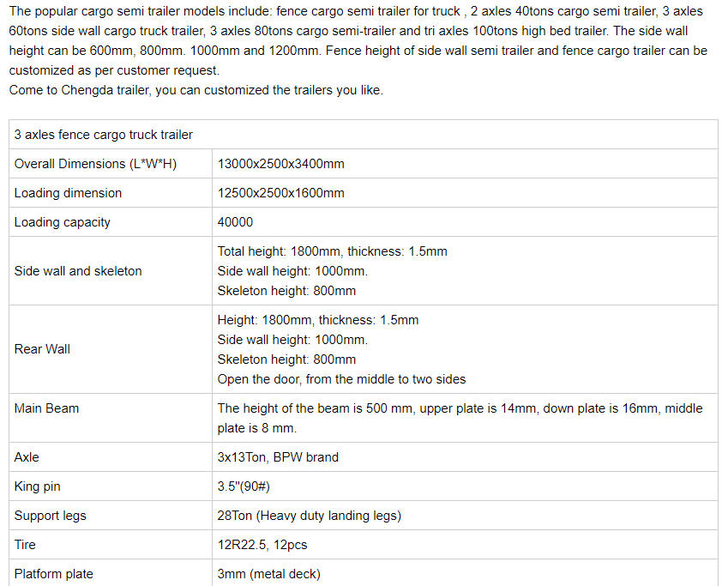The height and width of the screenshot is (586, 728).
Task: Click the '12R22.5, 12pcs' tire value
Action: click(x=264, y=545)
